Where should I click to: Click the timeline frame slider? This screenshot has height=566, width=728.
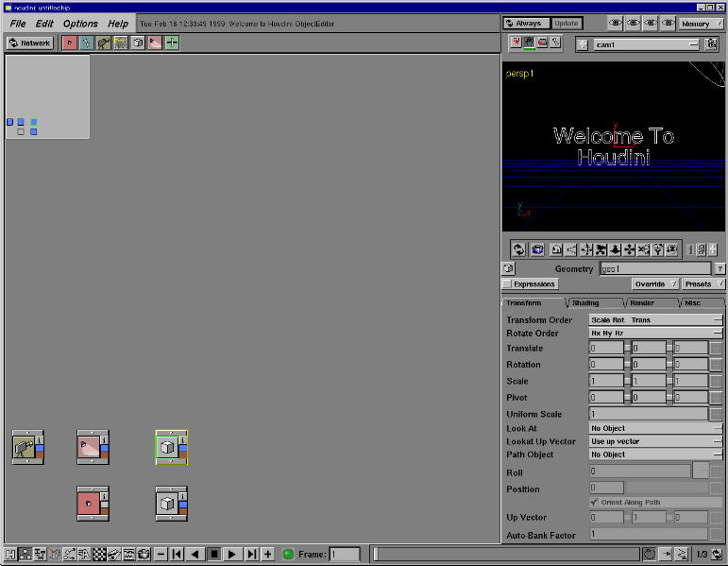coord(506,554)
